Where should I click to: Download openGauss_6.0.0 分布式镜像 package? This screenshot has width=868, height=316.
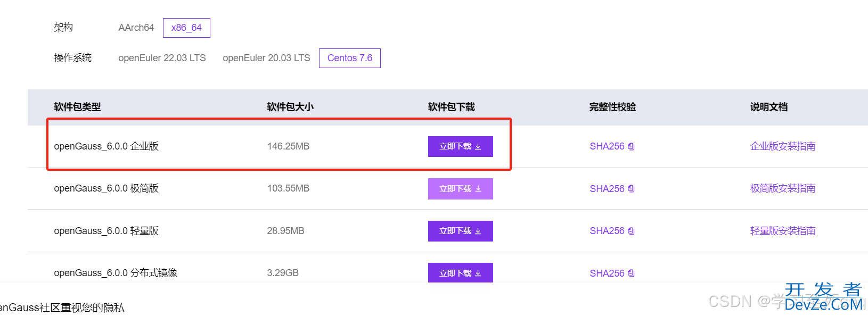pyautogui.click(x=460, y=273)
